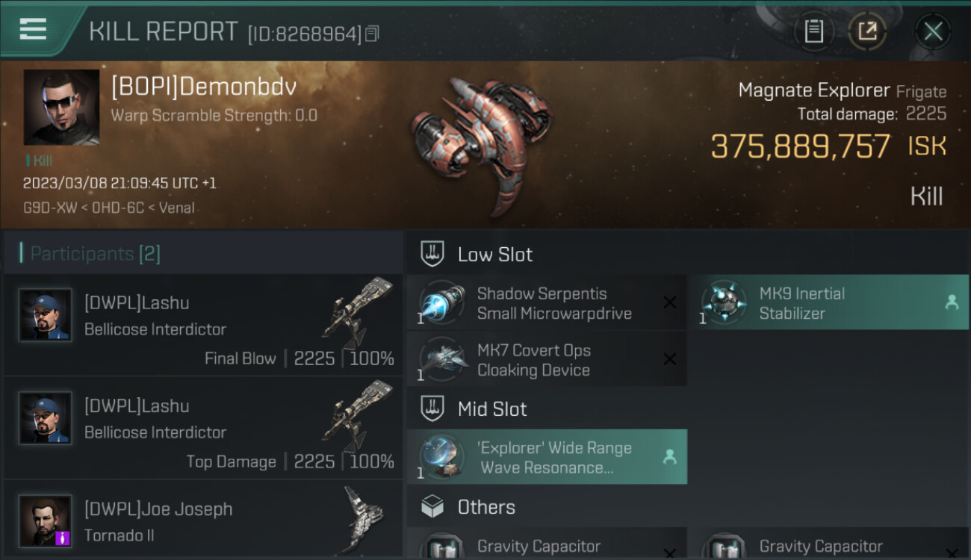Click the [BOPI]Demonbdv pilot name
The image size is (971, 560).
coord(204,87)
